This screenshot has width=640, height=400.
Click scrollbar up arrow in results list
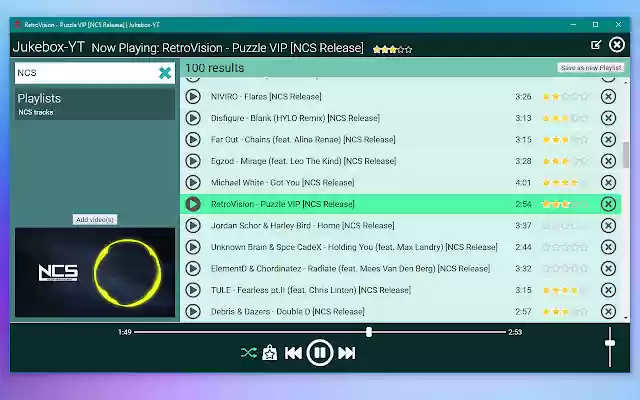click(626, 82)
